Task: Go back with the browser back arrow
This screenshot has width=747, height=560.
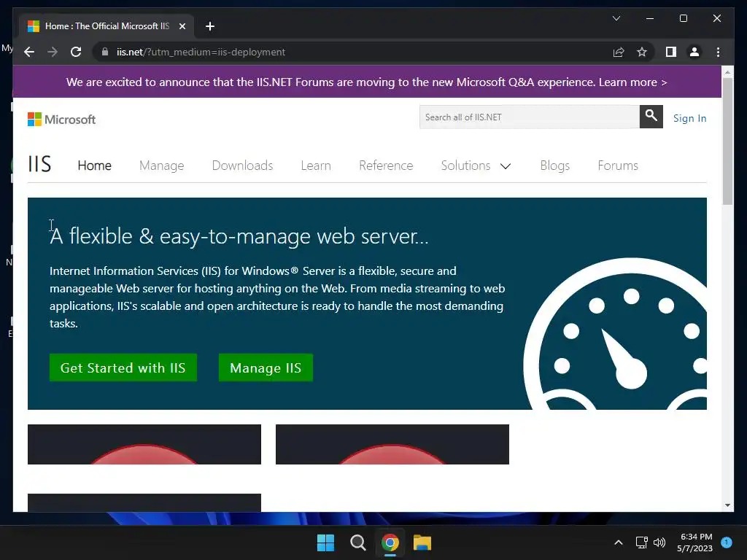Action: (x=29, y=52)
